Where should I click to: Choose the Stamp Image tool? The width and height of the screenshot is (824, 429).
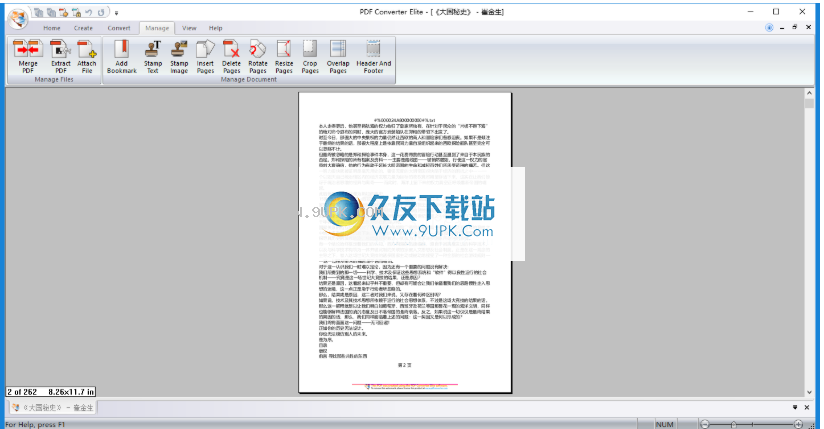click(179, 57)
